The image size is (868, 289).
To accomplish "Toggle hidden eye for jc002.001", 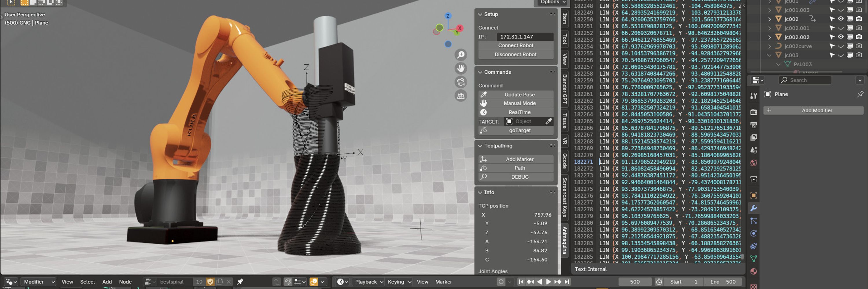I will (x=841, y=28).
